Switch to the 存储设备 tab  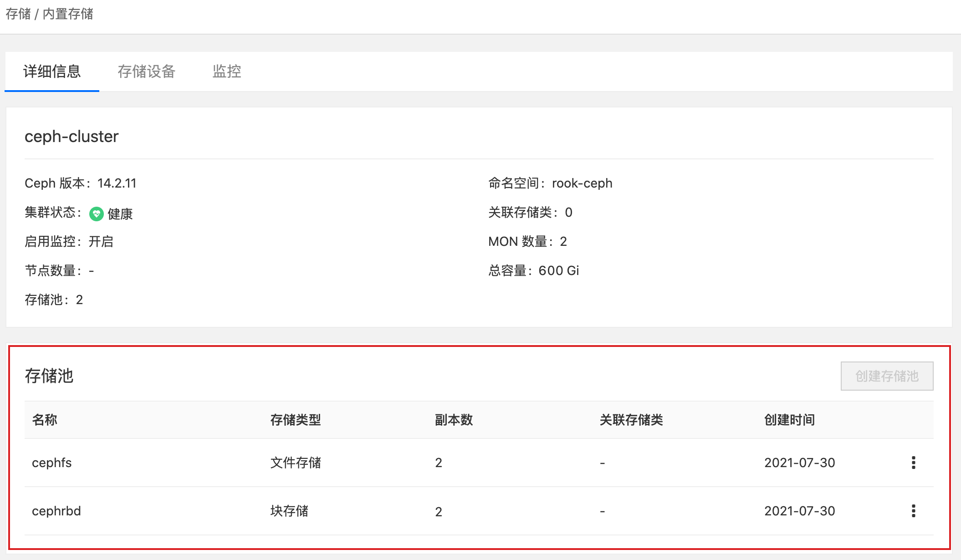point(146,71)
